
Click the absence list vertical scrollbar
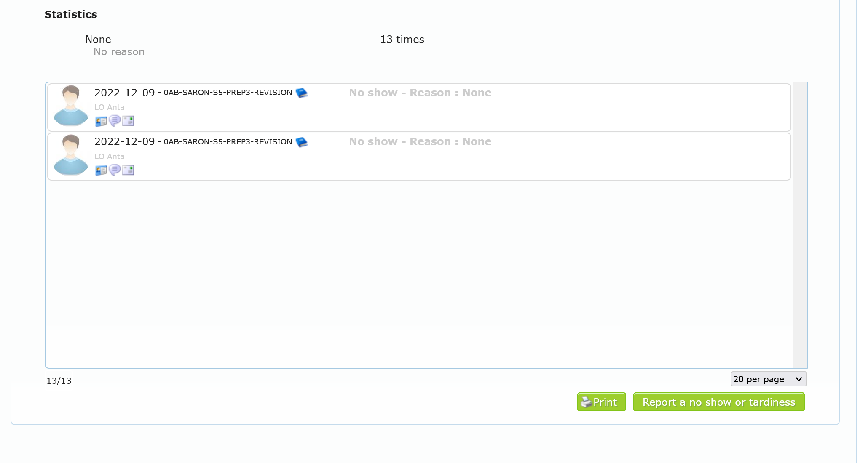[799, 225]
